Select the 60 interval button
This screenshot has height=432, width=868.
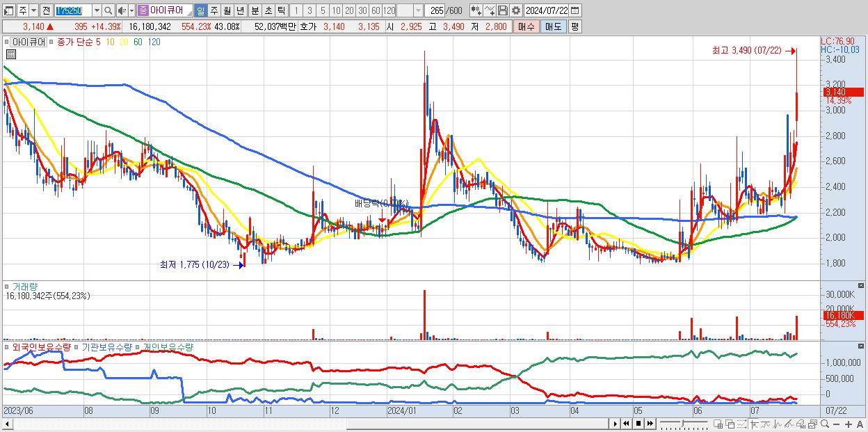pos(376,10)
